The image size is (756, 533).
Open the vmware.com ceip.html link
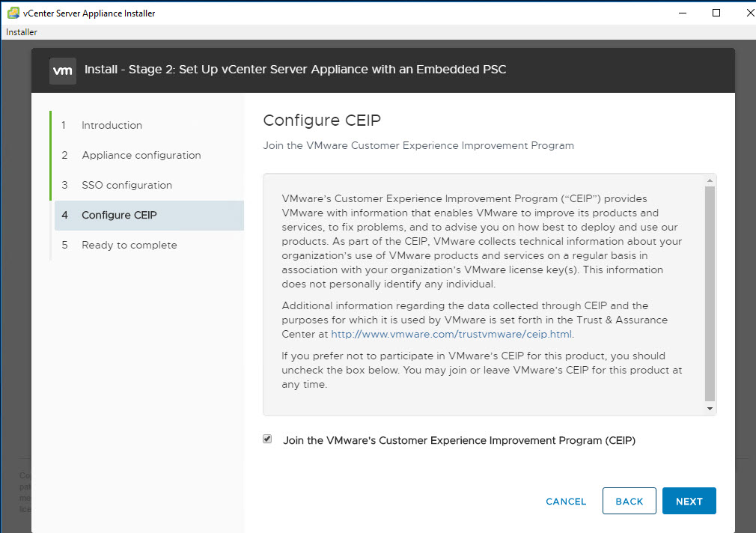tap(451, 335)
